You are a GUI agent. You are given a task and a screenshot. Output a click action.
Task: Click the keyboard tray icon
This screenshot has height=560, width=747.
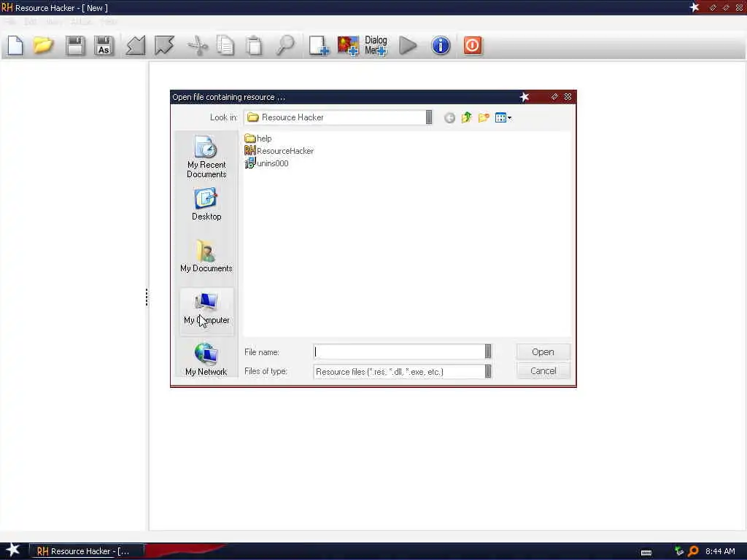click(646, 553)
